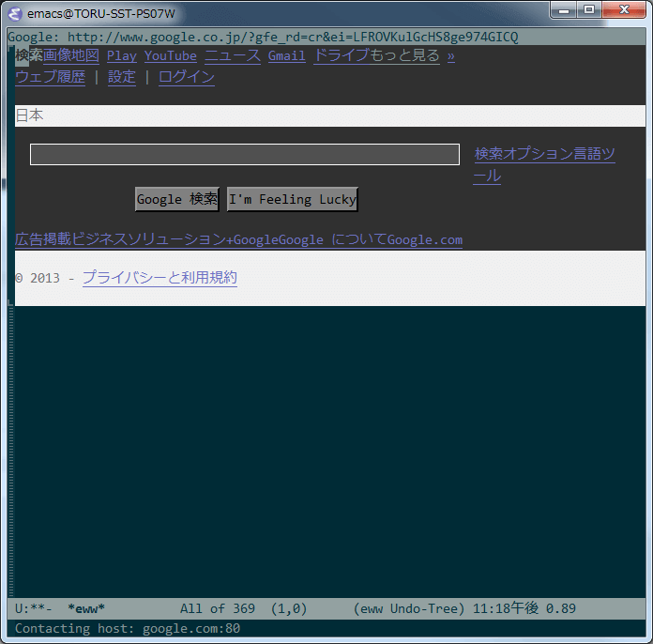This screenshot has height=644, width=653.
Task: Expand more services with the » link
Action: (450, 56)
